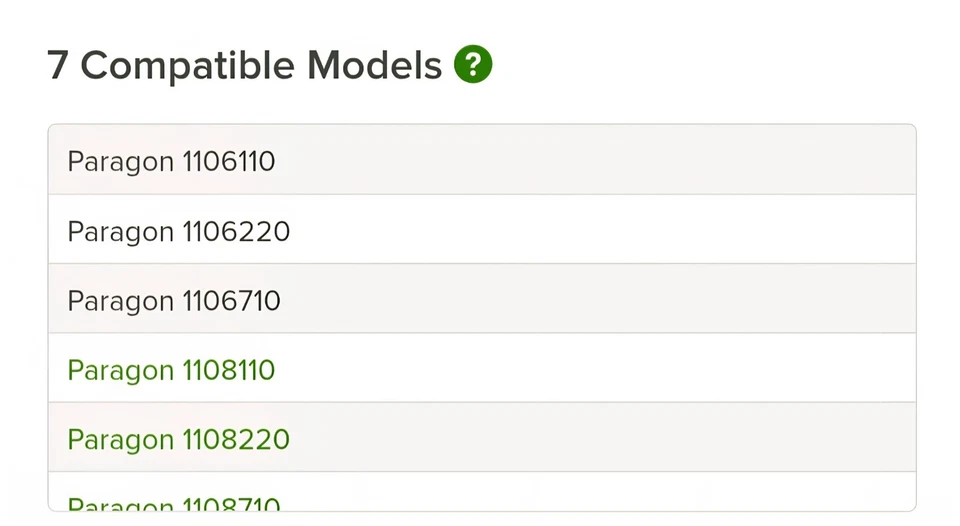960x526 pixels.
Task: Click the green "Paragon" text before 1108220
Action: 120,441
